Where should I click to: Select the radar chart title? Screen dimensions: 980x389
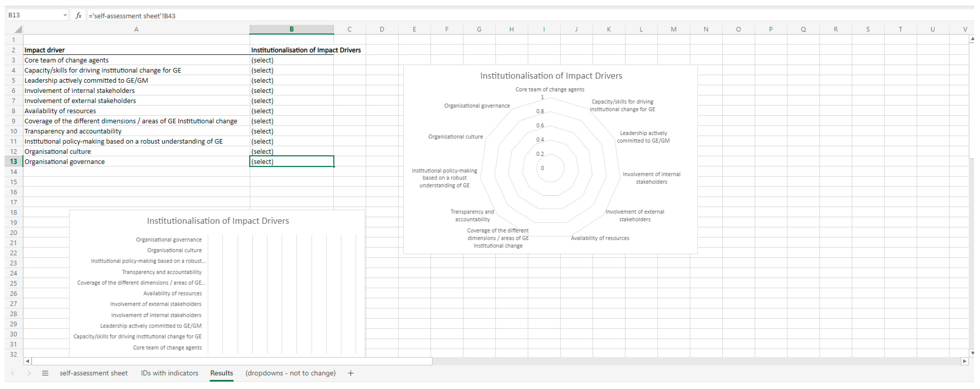coord(551,76)
